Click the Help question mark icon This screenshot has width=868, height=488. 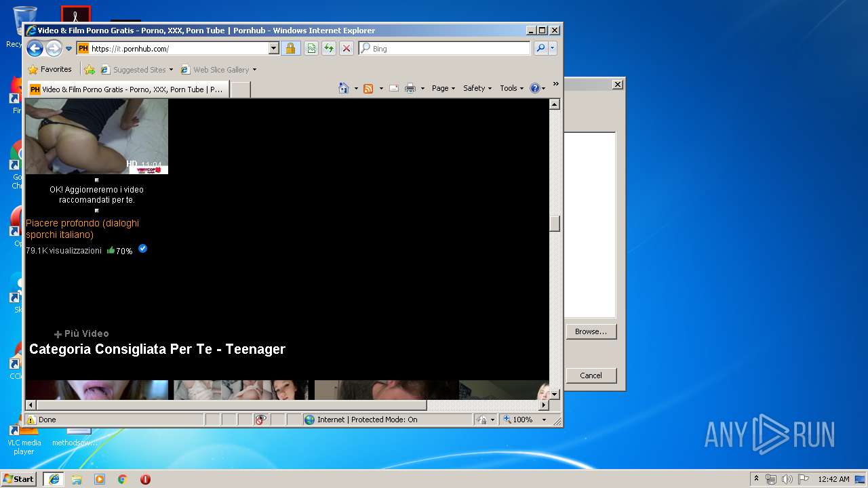534,88
